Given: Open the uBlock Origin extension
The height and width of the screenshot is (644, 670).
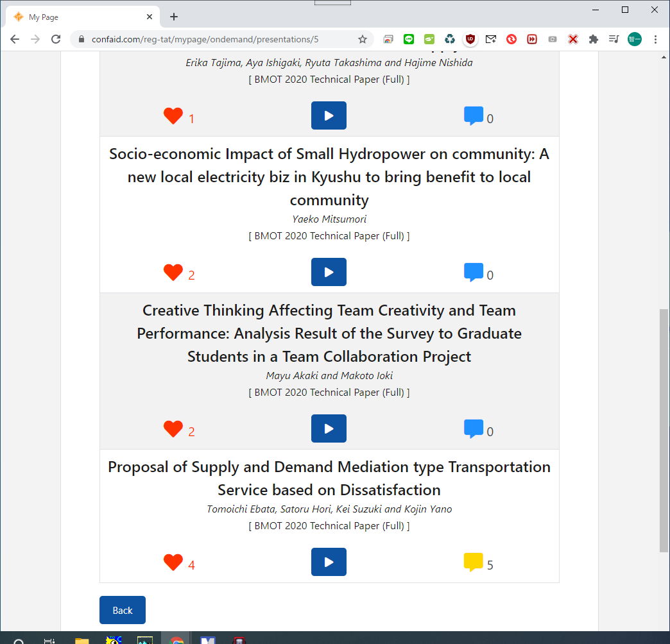Looking at the screenshot, I should pyautogui.click(x=470, y=39).
